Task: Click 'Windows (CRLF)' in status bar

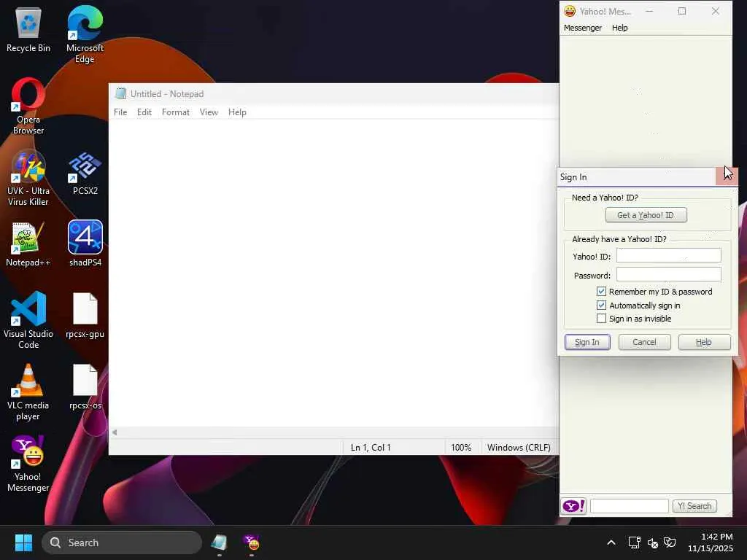Action: [x=519, y=448]
